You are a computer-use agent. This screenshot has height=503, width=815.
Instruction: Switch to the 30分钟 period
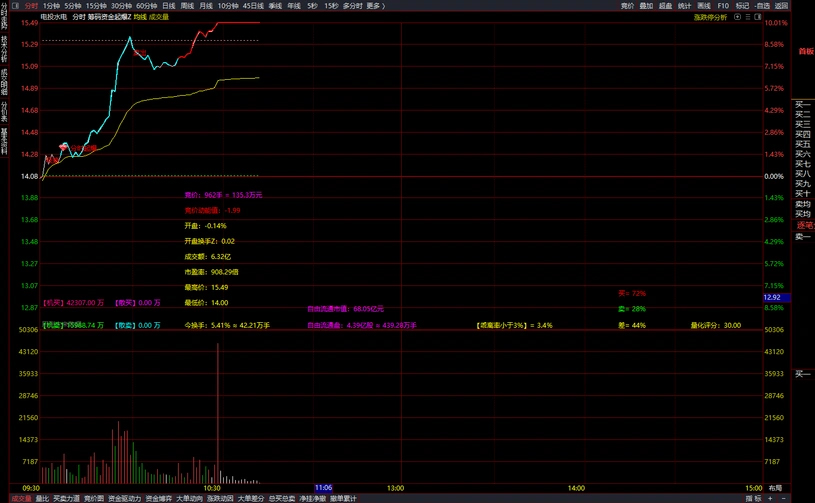point(121,6)
